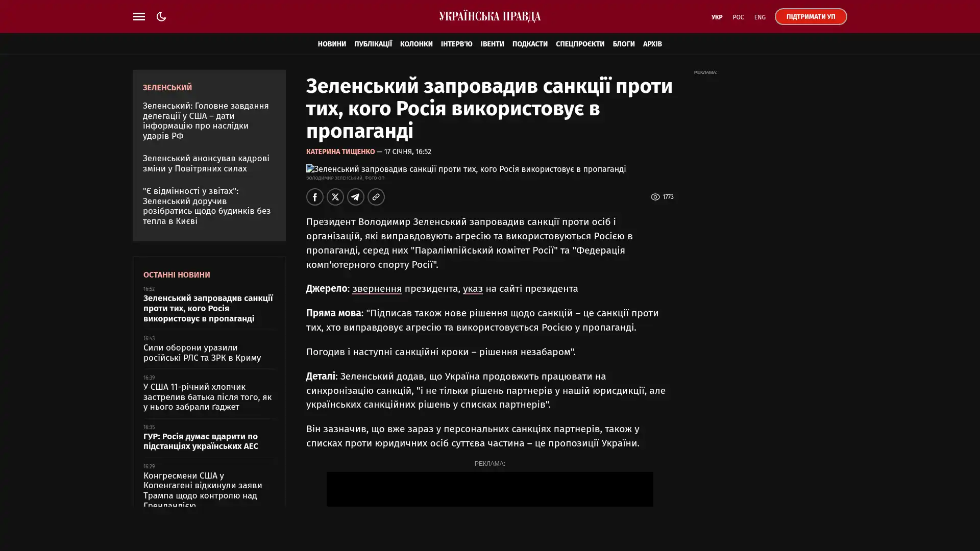Click the views eye icon
Screen dimensions: 980x551
[655, 197]
